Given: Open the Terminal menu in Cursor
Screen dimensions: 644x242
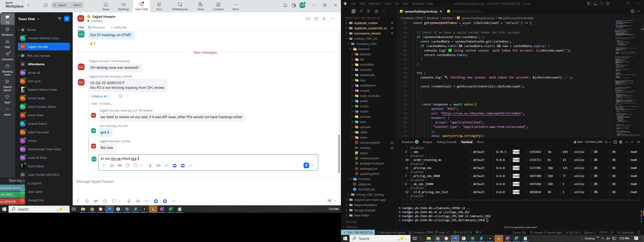Looking at the screenshot, I should [417, 4].
